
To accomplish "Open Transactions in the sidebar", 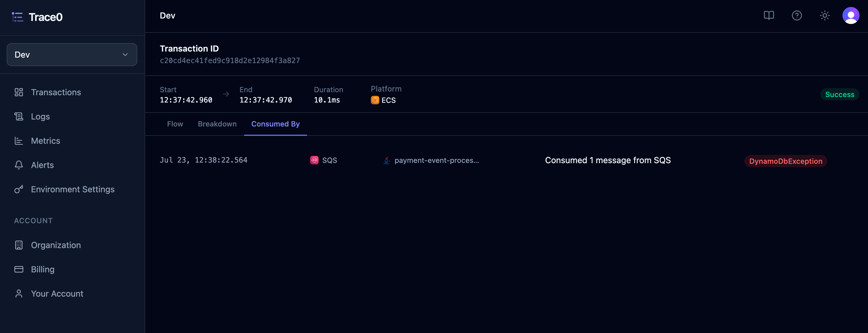I will pos(56,92).
